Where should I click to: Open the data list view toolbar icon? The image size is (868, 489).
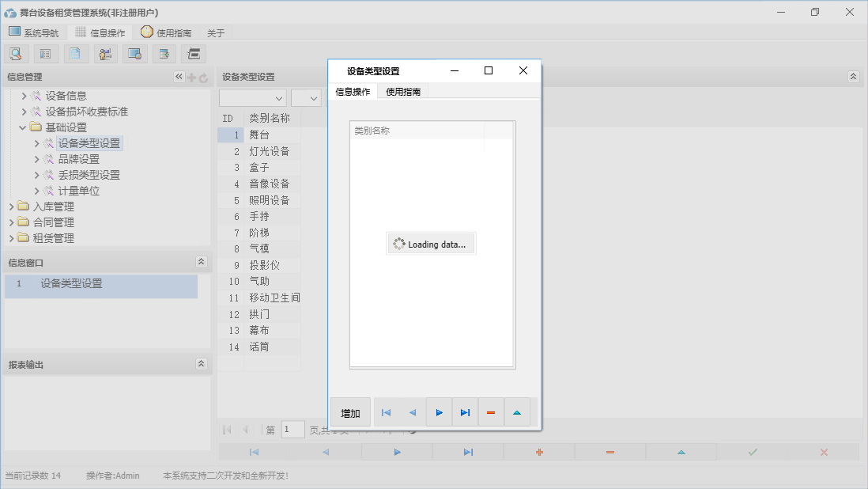[x=45, y=53]
